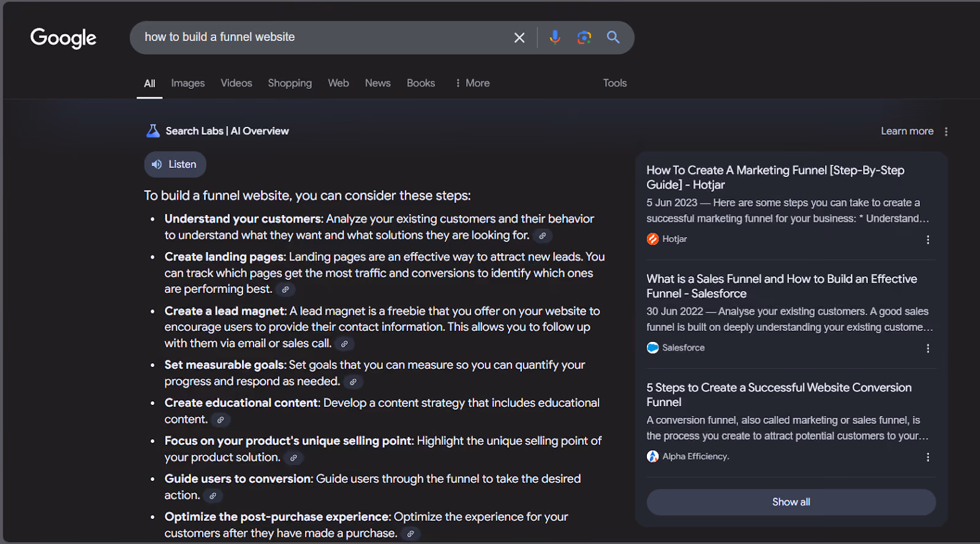Open source link after 'respond as needed.'
Image resolution: width=980 pixels, height=544 pixels.
click(353, 382)
